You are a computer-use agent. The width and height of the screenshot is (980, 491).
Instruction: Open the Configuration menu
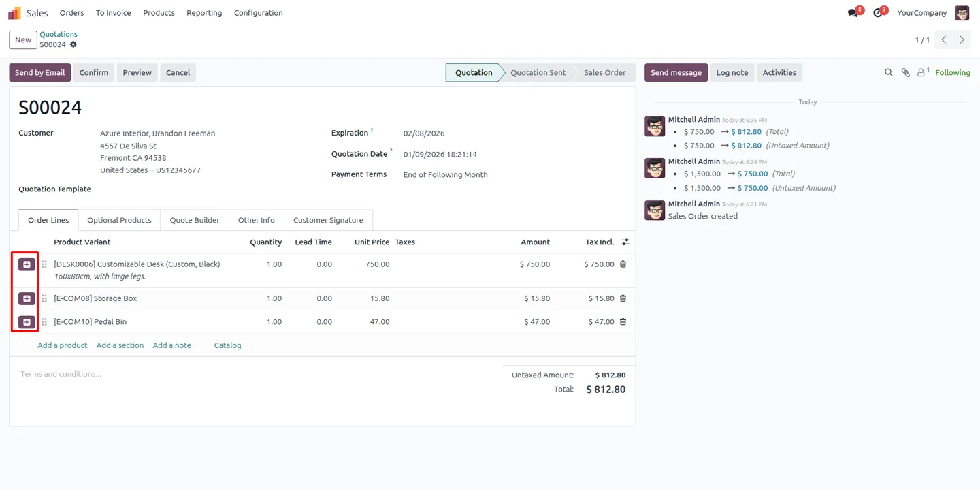tap(258, 13)
